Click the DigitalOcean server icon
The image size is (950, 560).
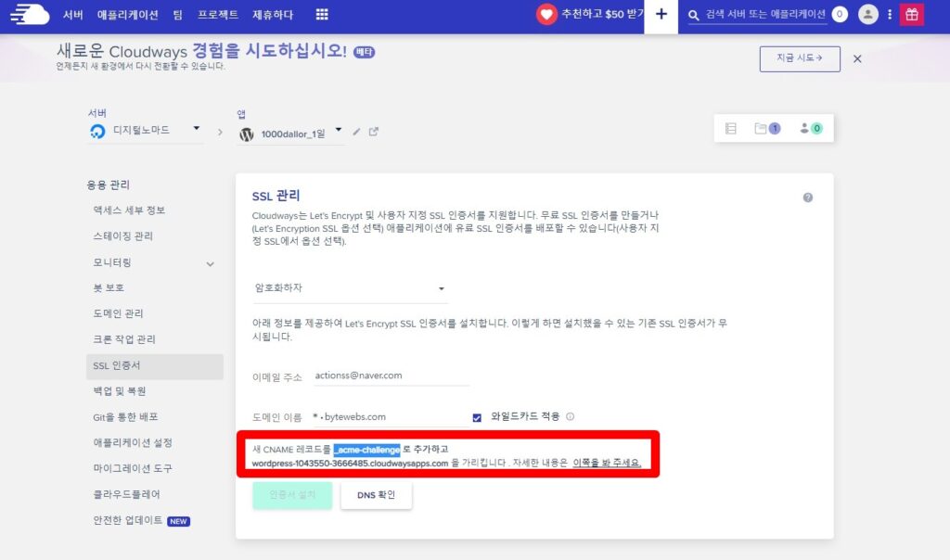click(x=97, y=131)
